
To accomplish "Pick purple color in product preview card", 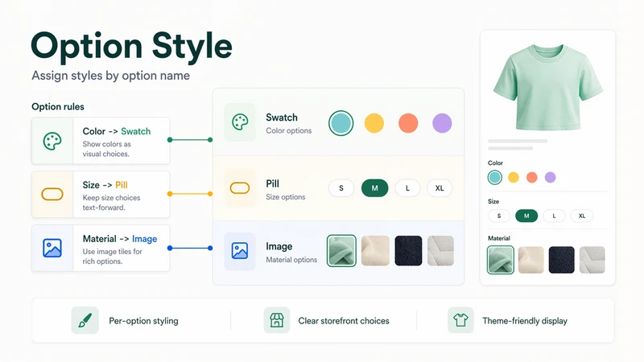I will (x=551, y=177).
